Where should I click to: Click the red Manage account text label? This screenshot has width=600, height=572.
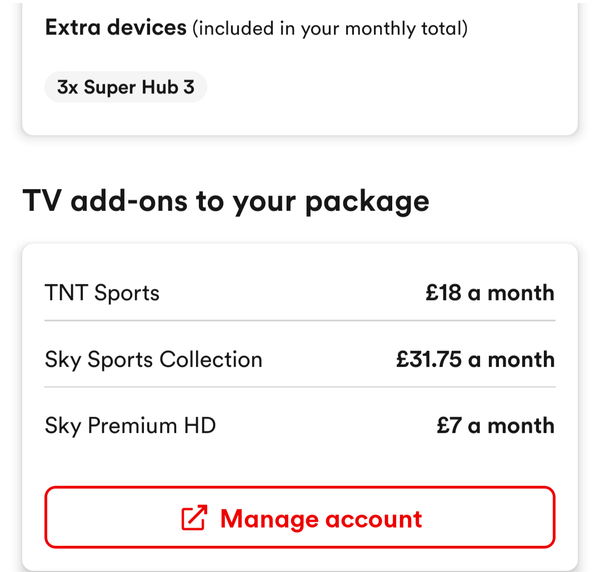321,519
